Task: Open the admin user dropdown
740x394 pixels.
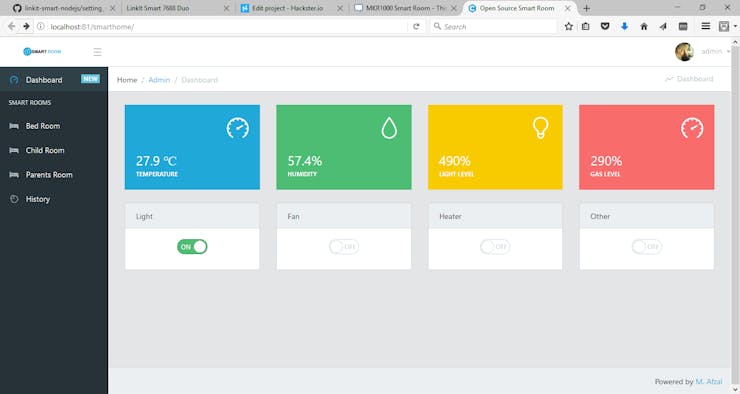Action: click(x=715, y=51)
